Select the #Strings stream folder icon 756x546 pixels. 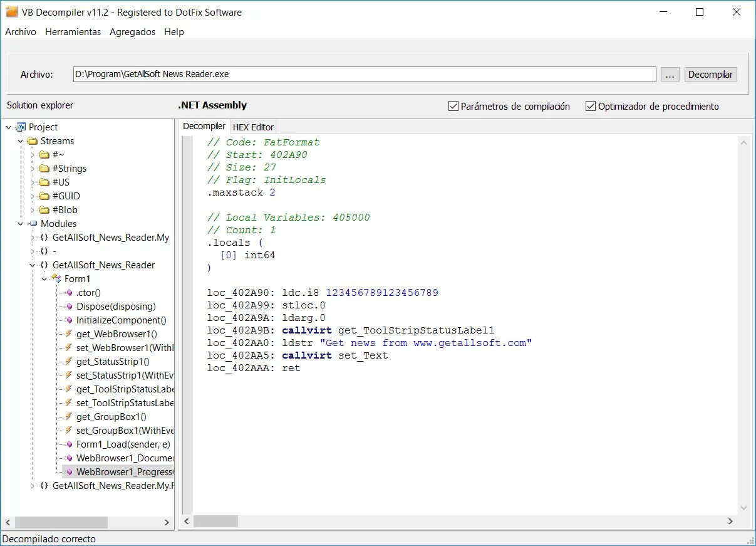[x=44, y=169]
